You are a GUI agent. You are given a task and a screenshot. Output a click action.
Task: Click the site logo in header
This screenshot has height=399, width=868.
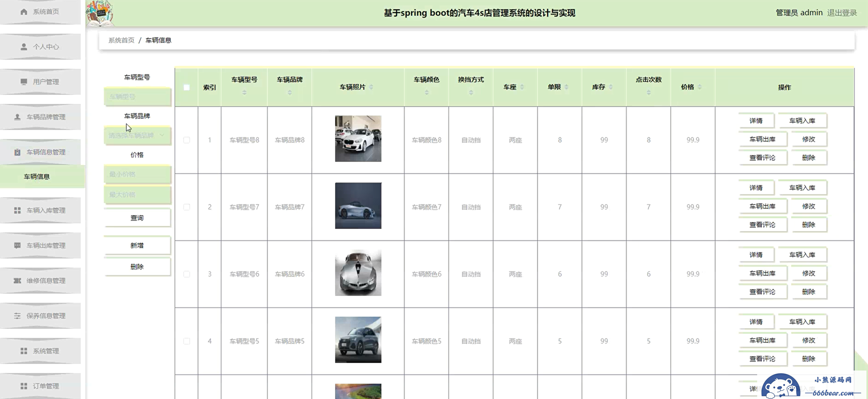(x=100, y=13)
